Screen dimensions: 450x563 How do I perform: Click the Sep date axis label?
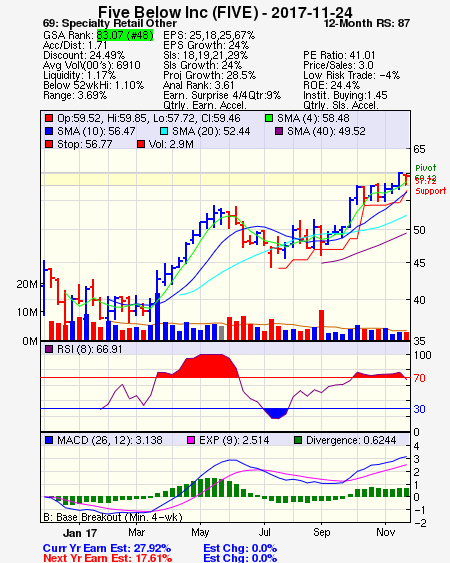click(321, 532)
